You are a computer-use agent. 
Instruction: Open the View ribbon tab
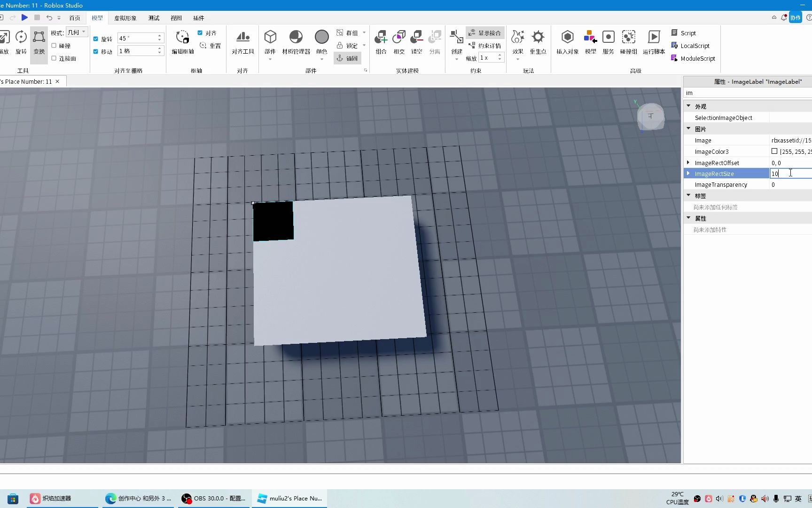click(x=176, y=18)
